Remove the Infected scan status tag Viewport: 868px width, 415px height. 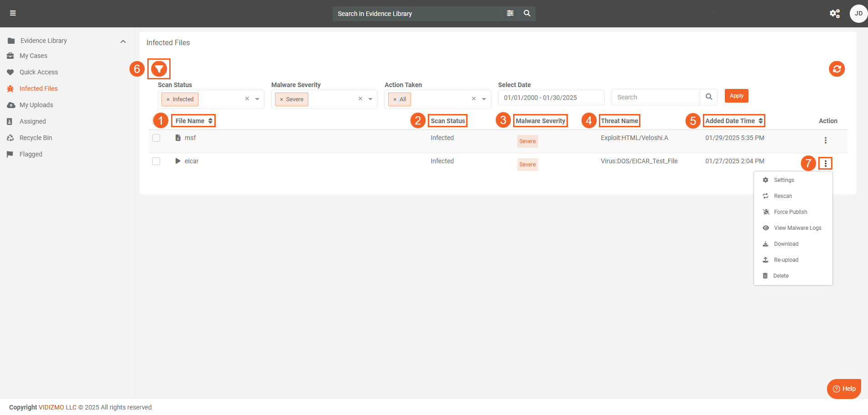[168, 99]
